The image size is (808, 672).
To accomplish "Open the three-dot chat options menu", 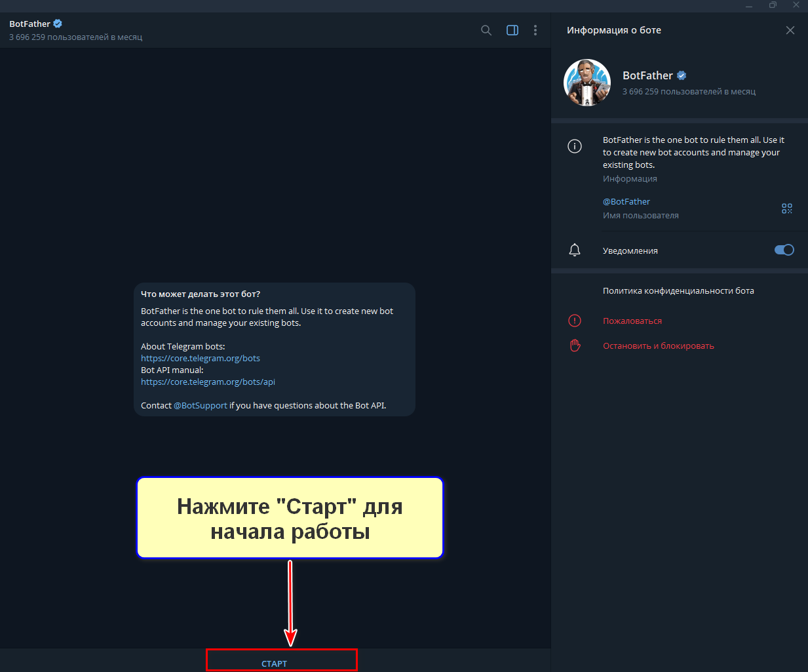I will 535,30.
